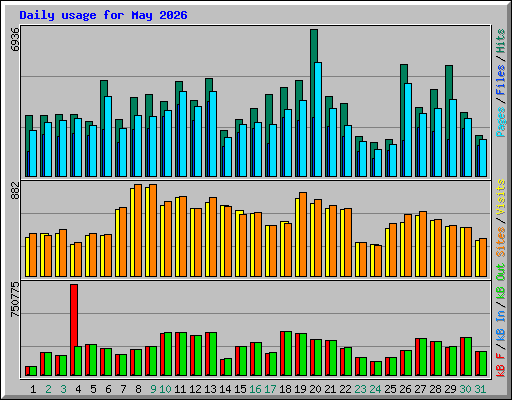Select the orange Visits bar above day 24
Viewport: 512px width, 400px height.
[x=378, y=261]
